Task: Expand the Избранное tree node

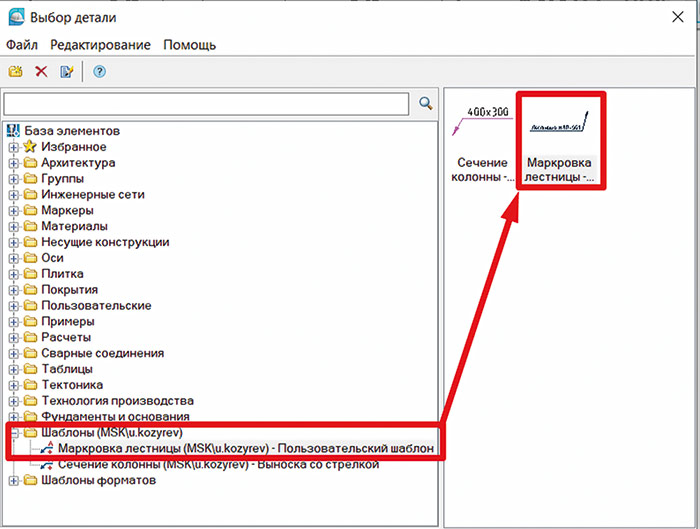Action: pos(13,147)
